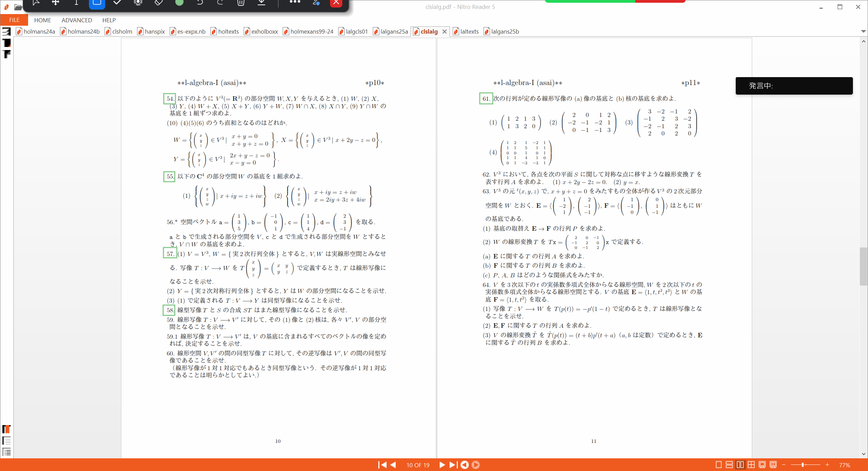Open the ADVANCED ribbon tab

(77, 20)
